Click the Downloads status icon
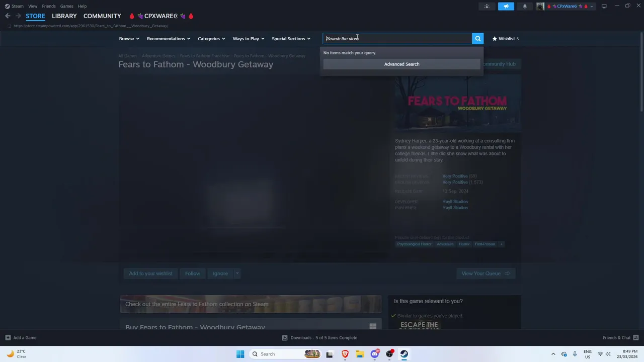The image size is (644, 362). pyautogui.click(x=284, y=338)
